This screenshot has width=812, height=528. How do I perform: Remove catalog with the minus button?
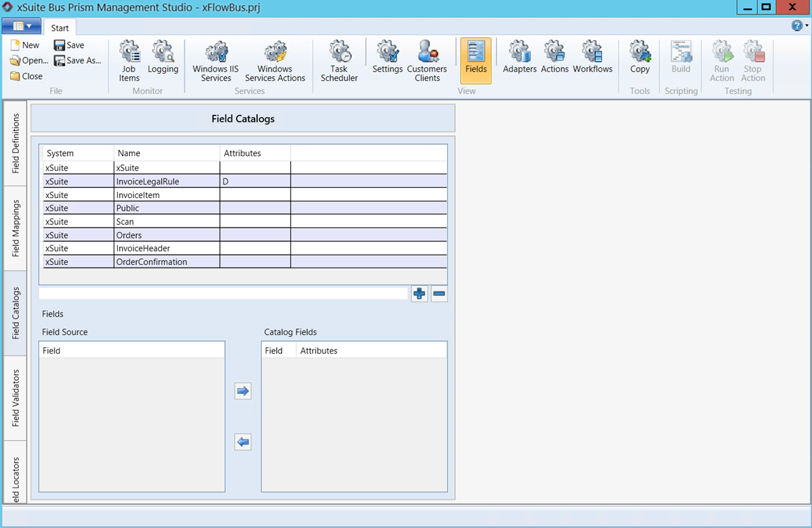click(x=439, y=294)
